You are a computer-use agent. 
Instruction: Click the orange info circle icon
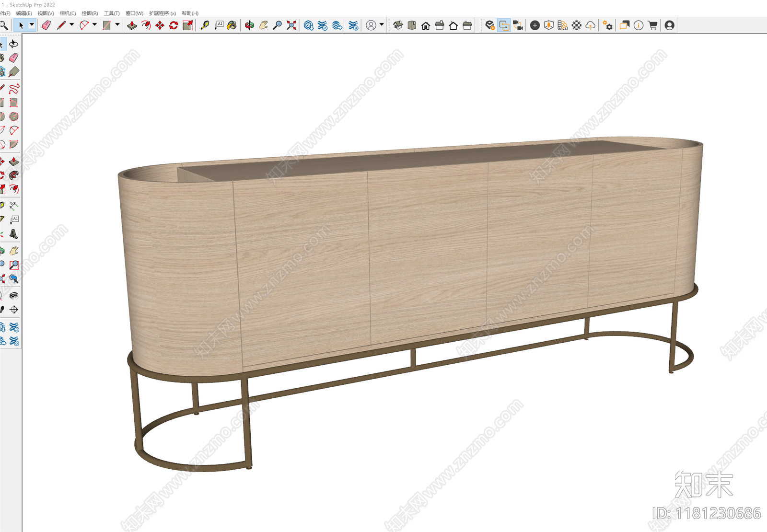click(639, 25)
